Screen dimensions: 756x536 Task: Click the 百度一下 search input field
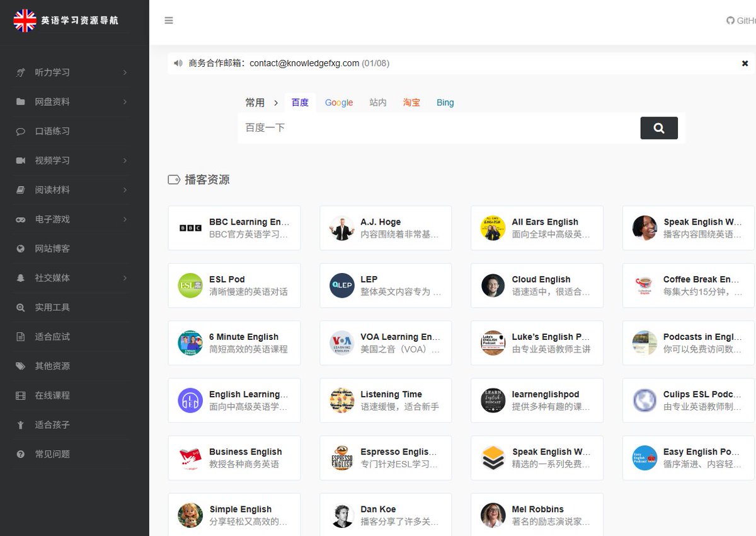click(439, 128)
